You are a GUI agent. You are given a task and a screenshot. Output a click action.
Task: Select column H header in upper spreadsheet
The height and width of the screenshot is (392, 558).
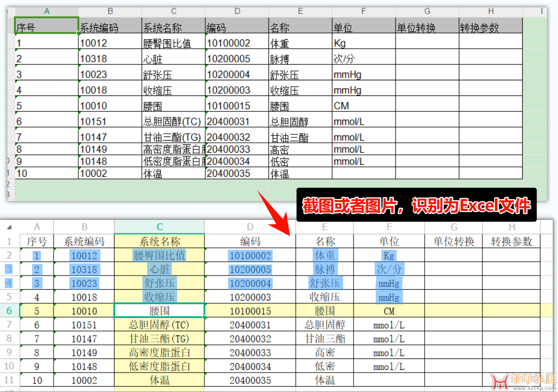(x=491, y=12)
